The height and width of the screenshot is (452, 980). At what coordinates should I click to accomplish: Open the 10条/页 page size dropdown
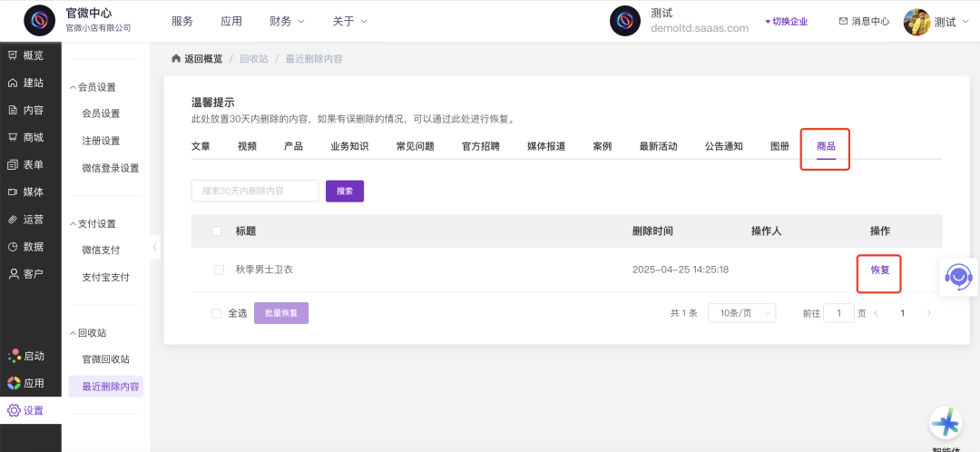point(741,313)
